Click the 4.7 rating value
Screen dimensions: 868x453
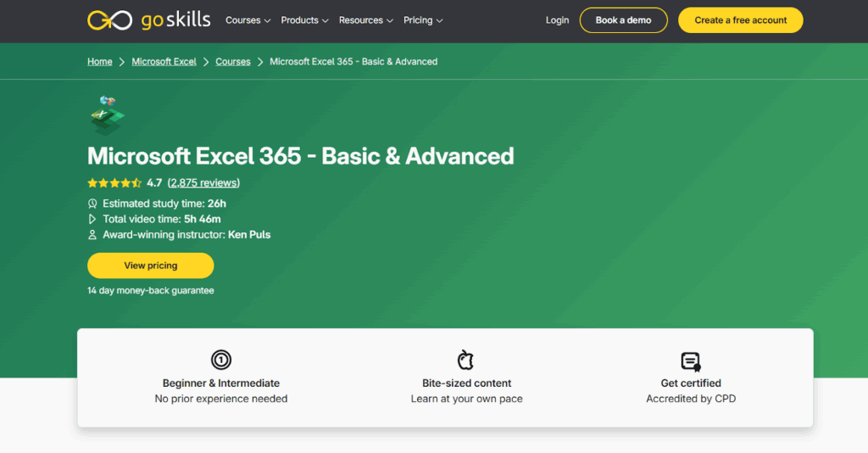[x=154, y=182]
